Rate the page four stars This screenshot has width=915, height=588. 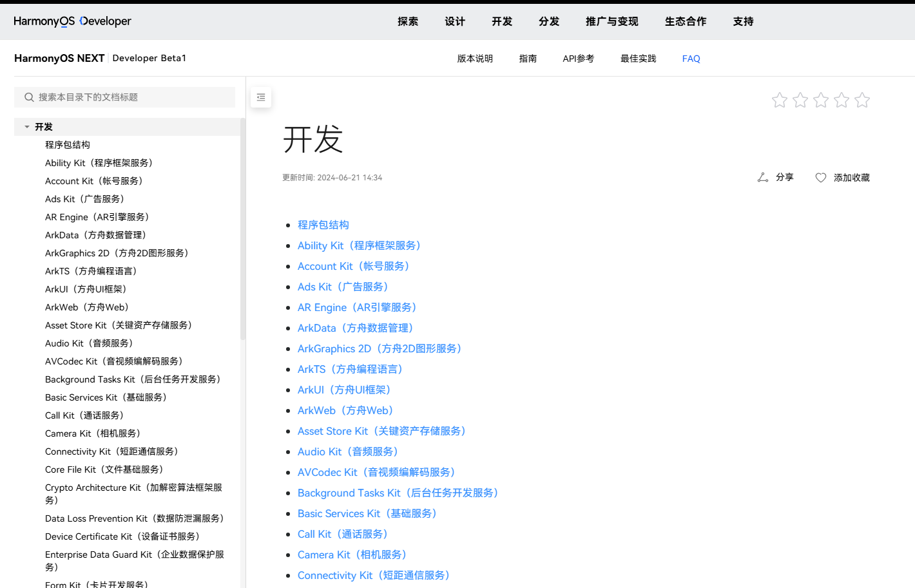point(842,100)
